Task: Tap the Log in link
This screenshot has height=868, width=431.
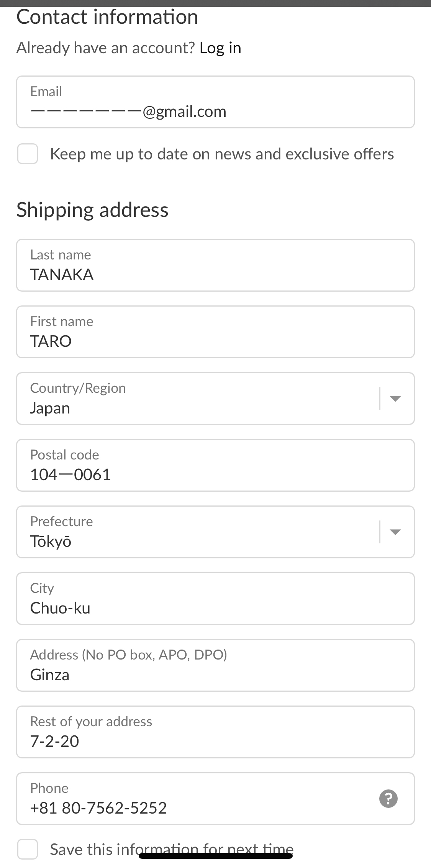Action: (x=220, y=48)
